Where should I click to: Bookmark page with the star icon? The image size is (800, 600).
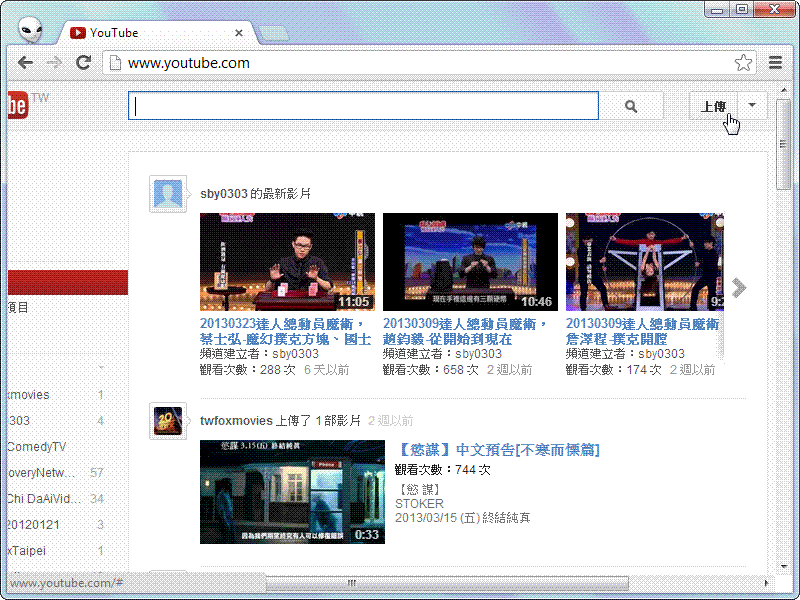coord(743,63)
